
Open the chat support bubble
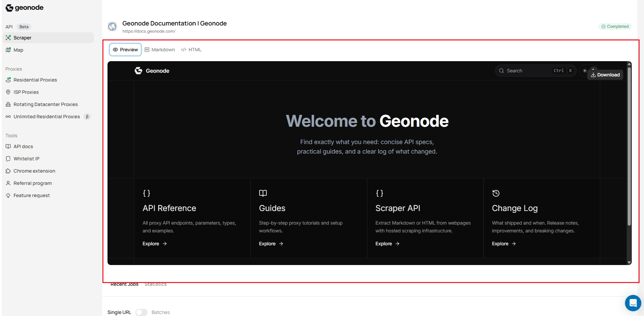[x=633, y=303]
